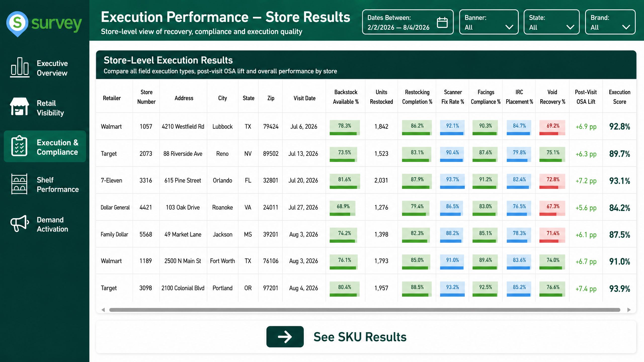This screenshot has height=362, width=644.
Task: Sort by Void Recovery % column header
Action: (x=552, y=97)
